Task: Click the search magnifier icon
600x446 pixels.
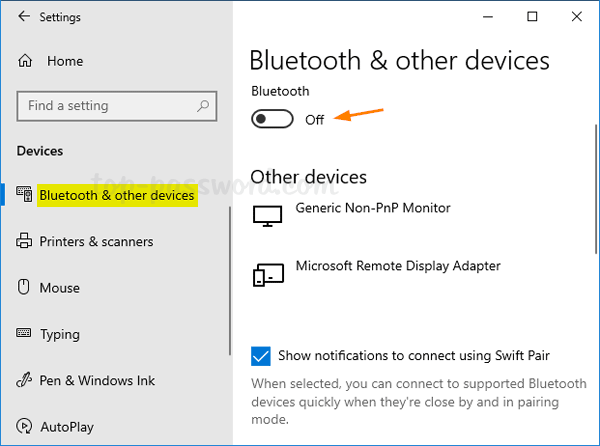Action: tap(203, 105)
